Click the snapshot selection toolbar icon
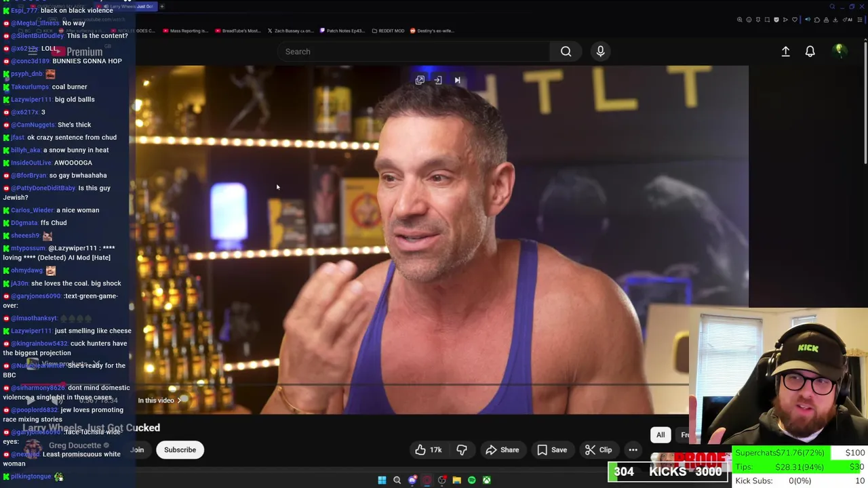The height and width of the screenshot is (488, 868). tap(767, 20)
